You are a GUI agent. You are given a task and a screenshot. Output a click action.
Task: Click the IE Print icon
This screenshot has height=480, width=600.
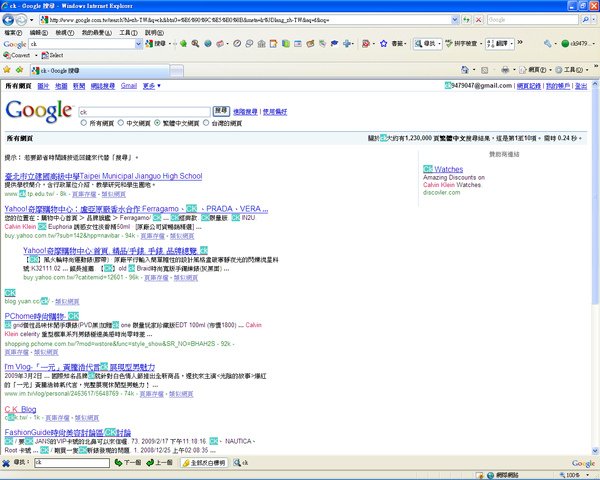tap(505, 70)
